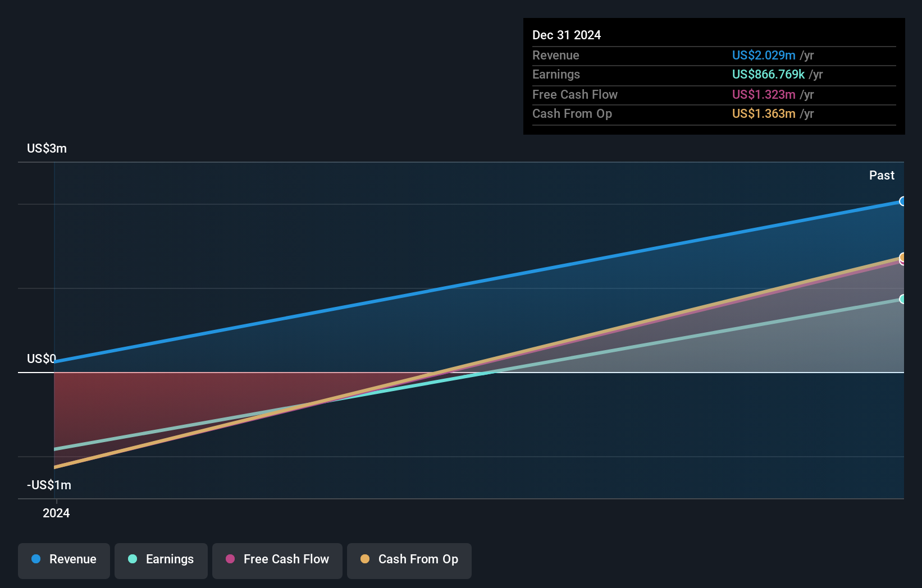Toggle the Cash From Op legend label
This screenshot has width=922, height=588.
(x=418, y=559)
